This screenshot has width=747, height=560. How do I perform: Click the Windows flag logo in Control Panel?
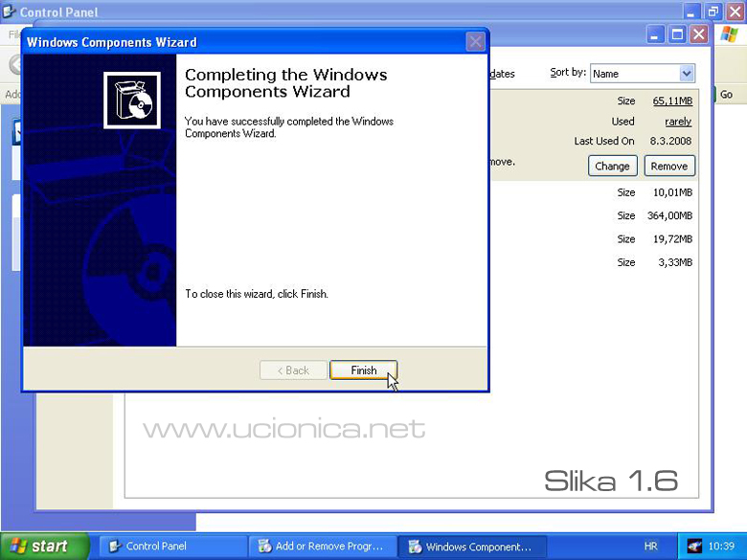(x=730, y=34)
